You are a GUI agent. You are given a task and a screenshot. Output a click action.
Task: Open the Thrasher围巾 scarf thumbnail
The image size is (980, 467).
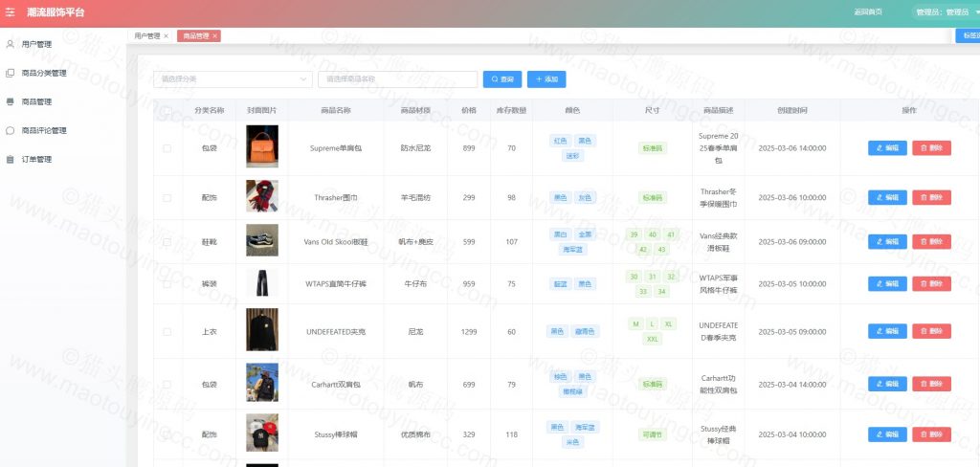point(262,196)
